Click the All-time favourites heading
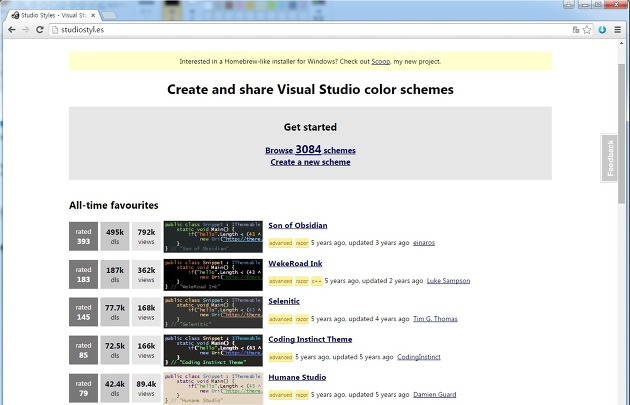This screenshot has height=405, width=630. point(114,205)
